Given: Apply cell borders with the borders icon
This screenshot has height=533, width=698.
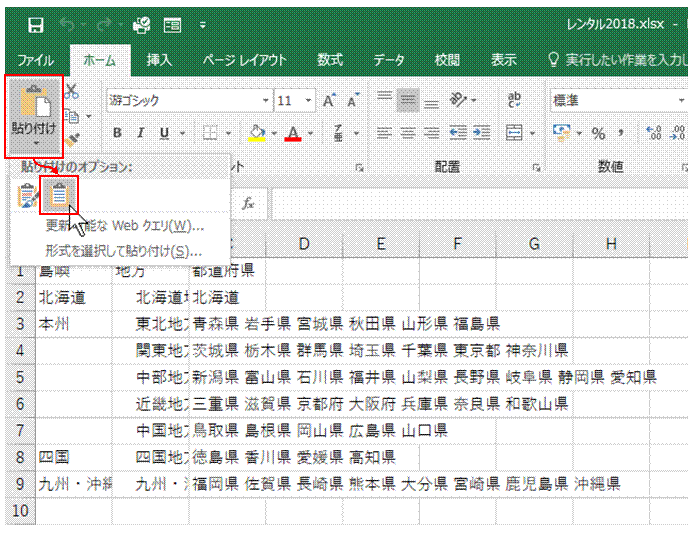Looking at the screenshot, I should [x=210, y=133].
